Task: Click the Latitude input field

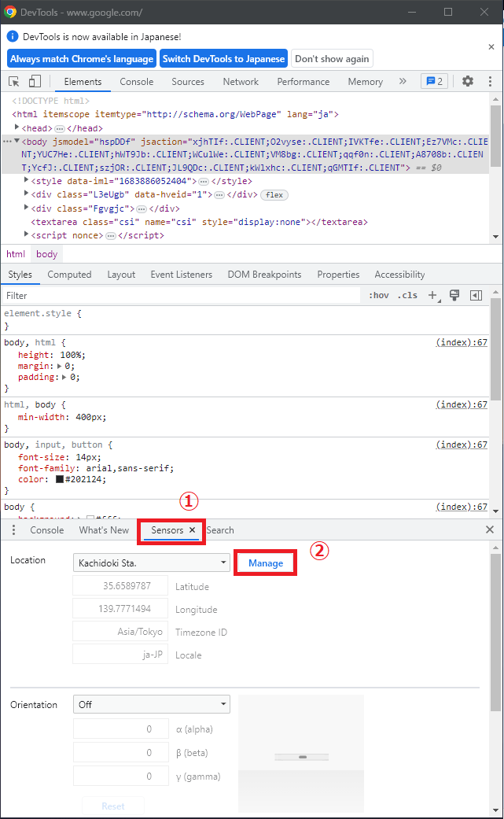Action: click(120, 586)
